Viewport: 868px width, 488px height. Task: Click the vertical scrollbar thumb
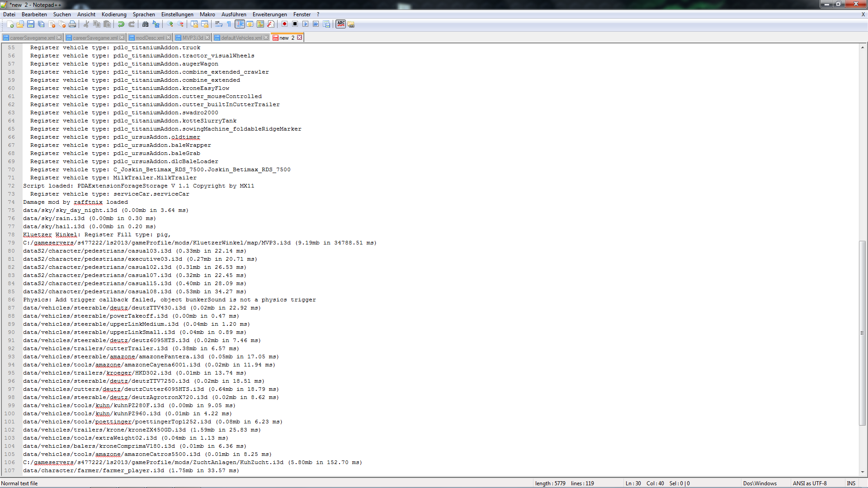(x=863, y=333)
